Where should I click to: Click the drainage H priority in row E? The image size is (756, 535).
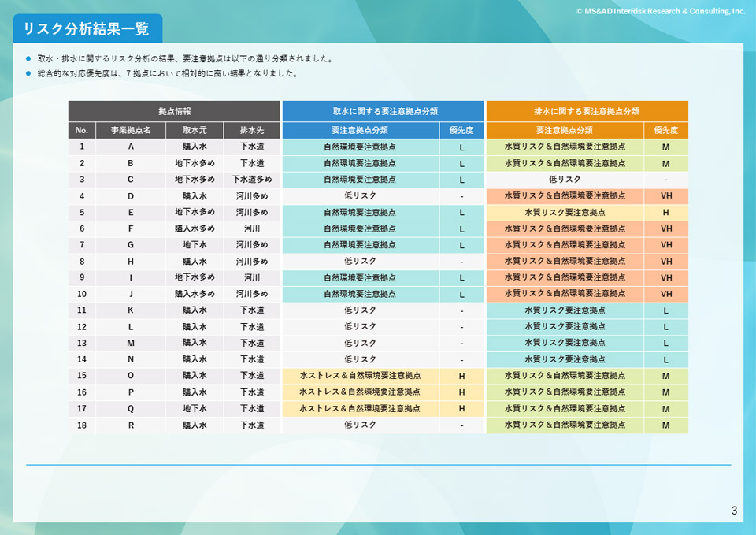pos(666,212)
